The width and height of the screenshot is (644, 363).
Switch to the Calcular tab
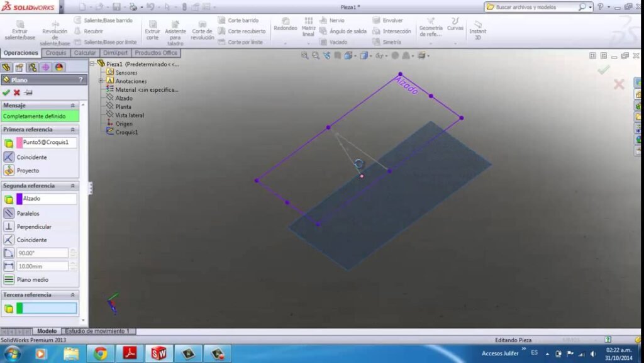pyautogui.click(x=85, y=53)
